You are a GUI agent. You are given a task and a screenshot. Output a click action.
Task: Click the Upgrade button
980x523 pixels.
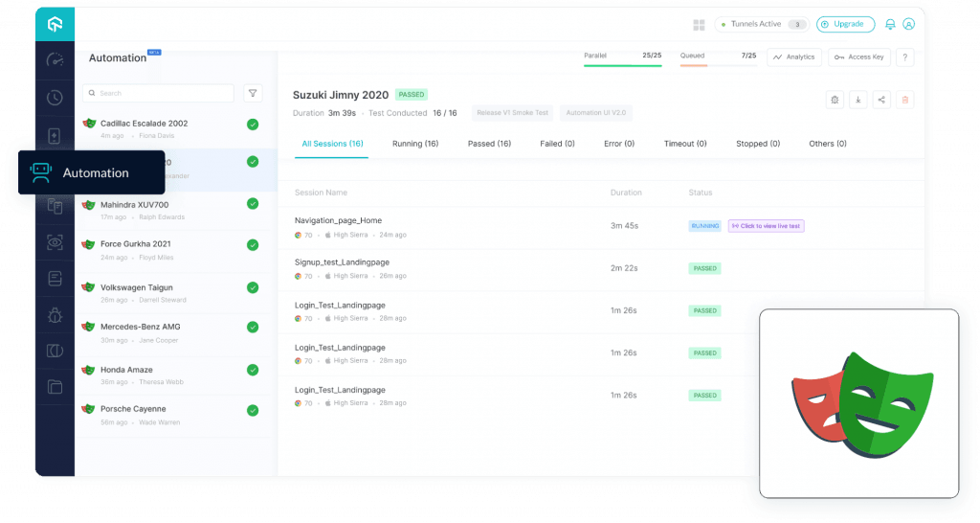tap(846, 24)
